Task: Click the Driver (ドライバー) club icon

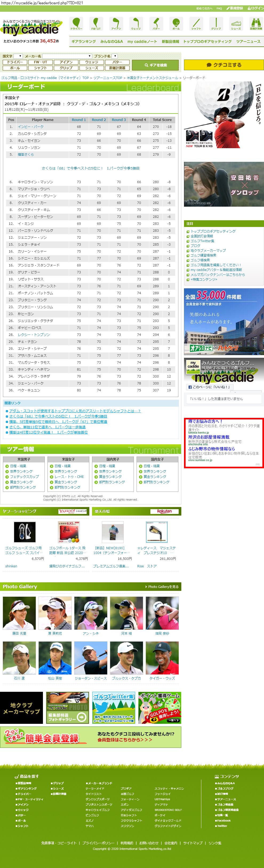Action: [77, 24]
